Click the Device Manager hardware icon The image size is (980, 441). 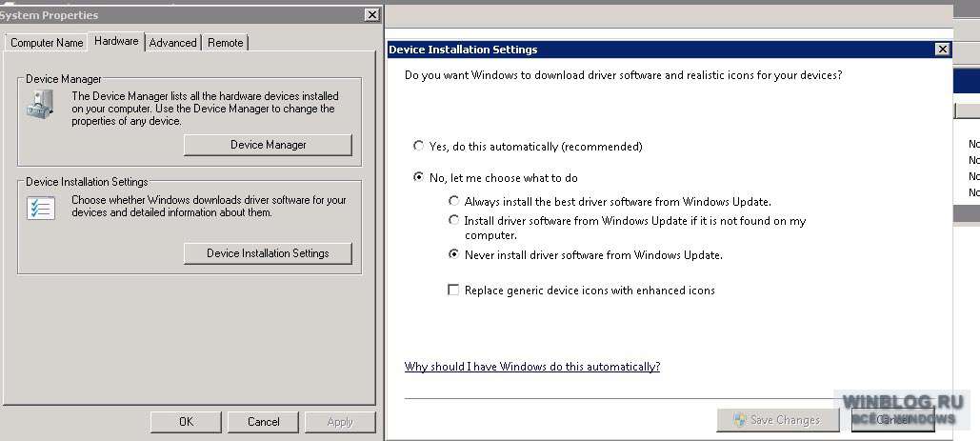tap(41, 104)
